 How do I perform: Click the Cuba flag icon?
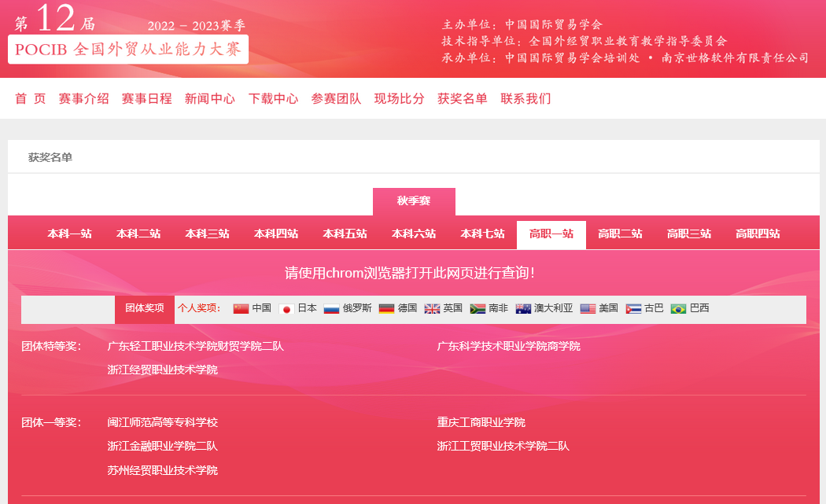coord(633,309)
